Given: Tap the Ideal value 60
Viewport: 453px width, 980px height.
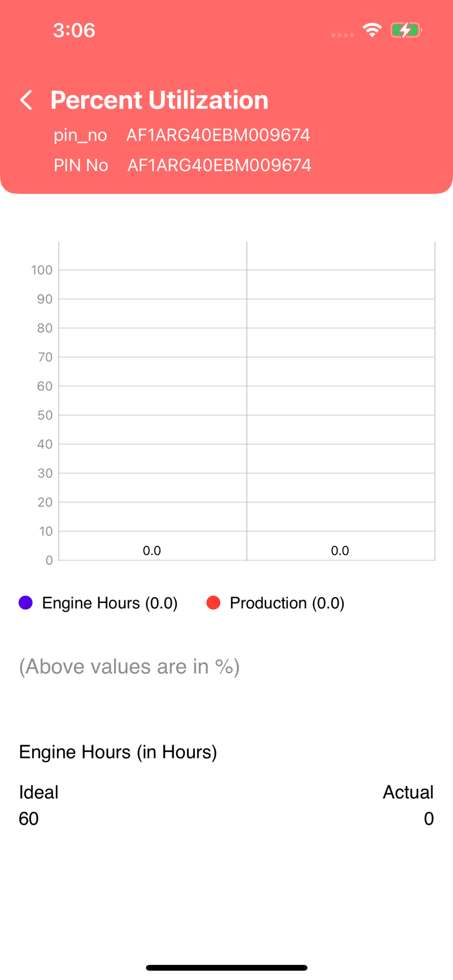Looking at the screenshot, I should tap(28, 819).
